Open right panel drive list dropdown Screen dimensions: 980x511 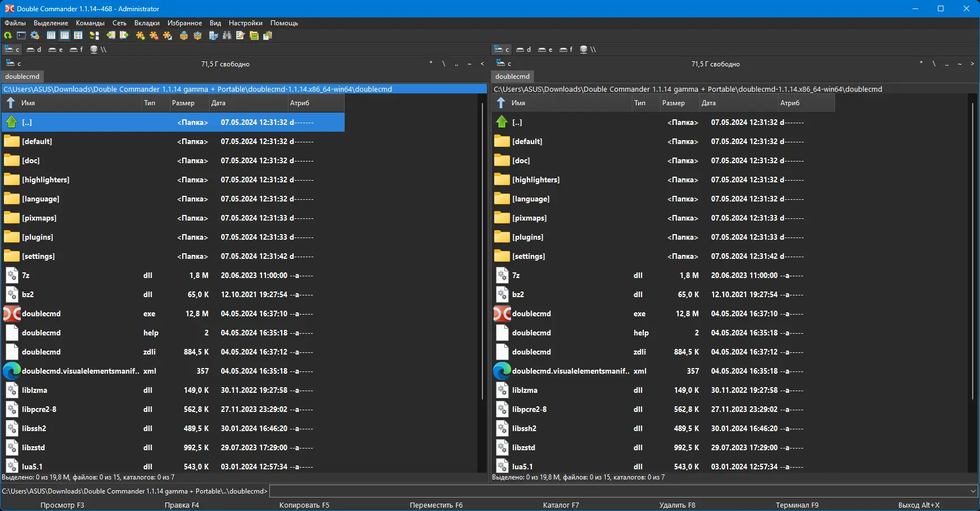504,64
